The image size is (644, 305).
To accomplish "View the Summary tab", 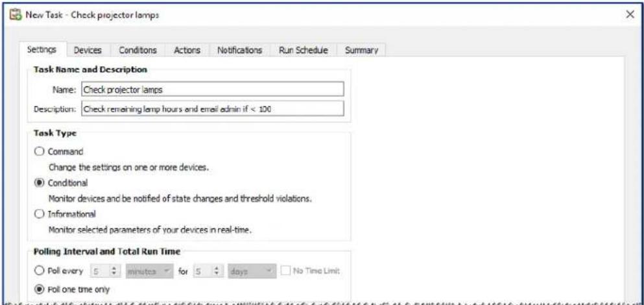I will coord(361,50).
